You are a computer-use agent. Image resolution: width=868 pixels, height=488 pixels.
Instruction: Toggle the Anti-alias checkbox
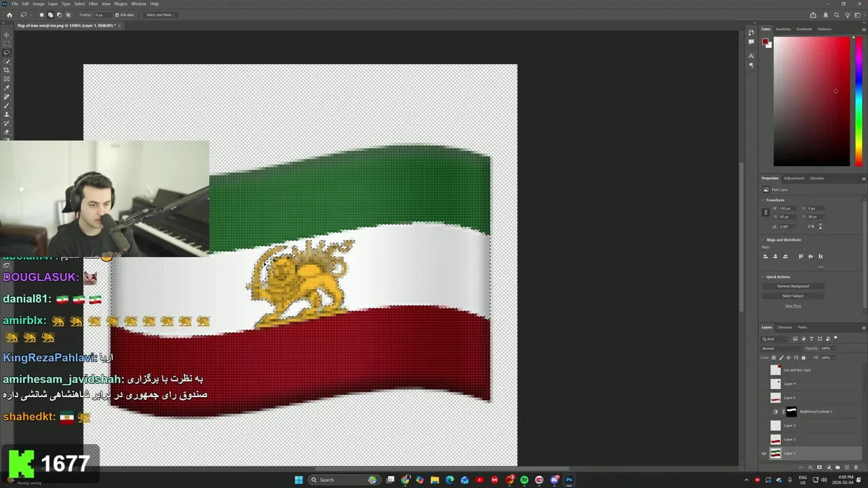tap(117, 14)
